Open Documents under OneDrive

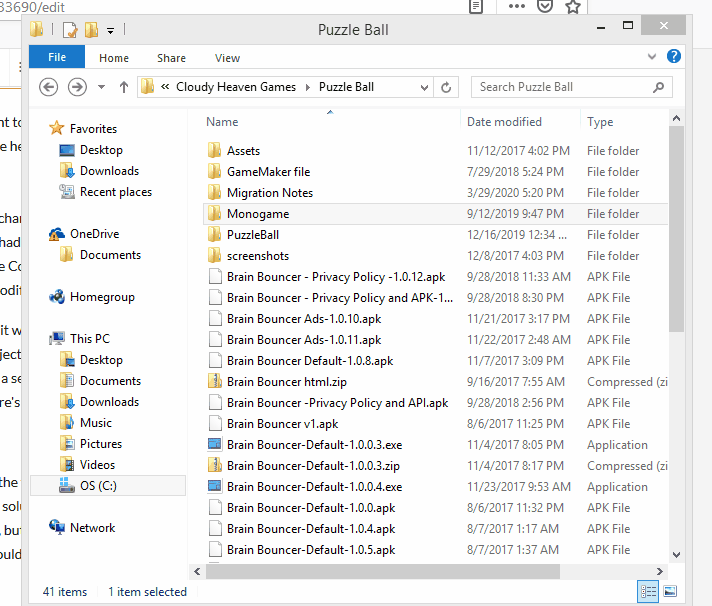pos(110,255)
